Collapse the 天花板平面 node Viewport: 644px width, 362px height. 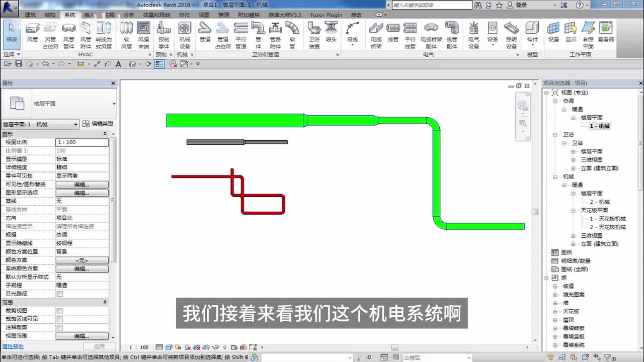pyautogui.click(x=573, y=210)
